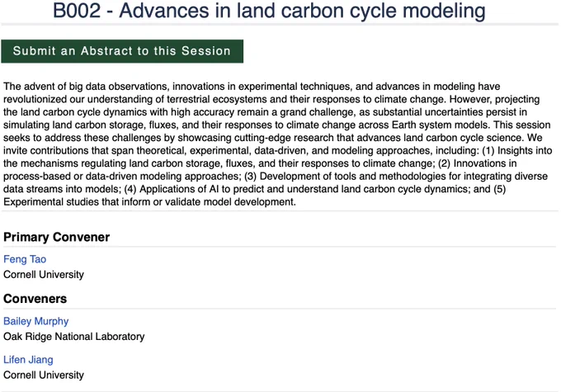Click Submit an Abstract to this Session

(x=122, y=51)
